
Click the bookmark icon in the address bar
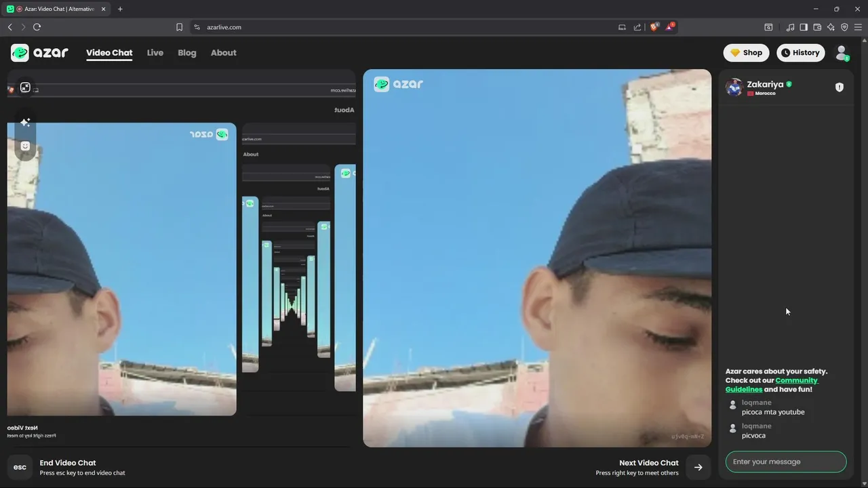pos(179,27)
